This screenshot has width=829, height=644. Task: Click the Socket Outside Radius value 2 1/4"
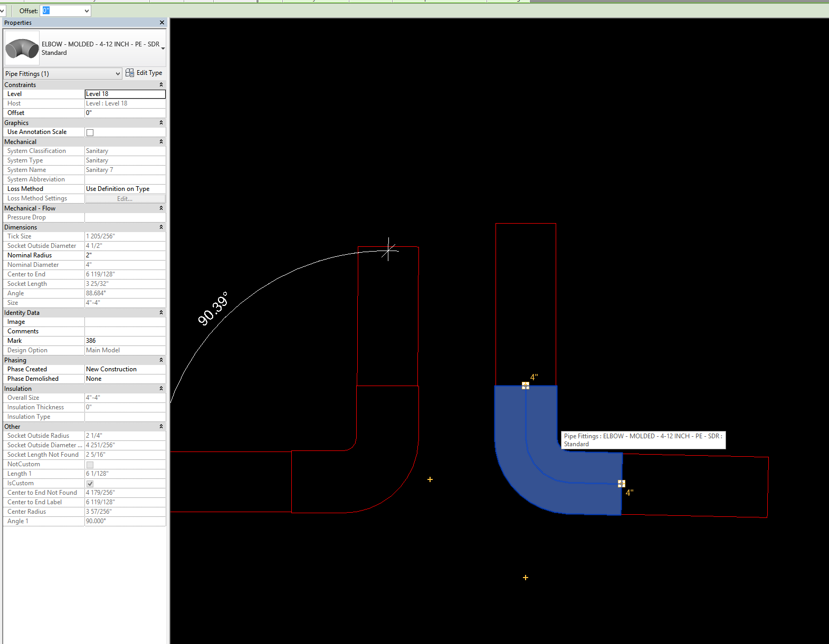[125, 436]
